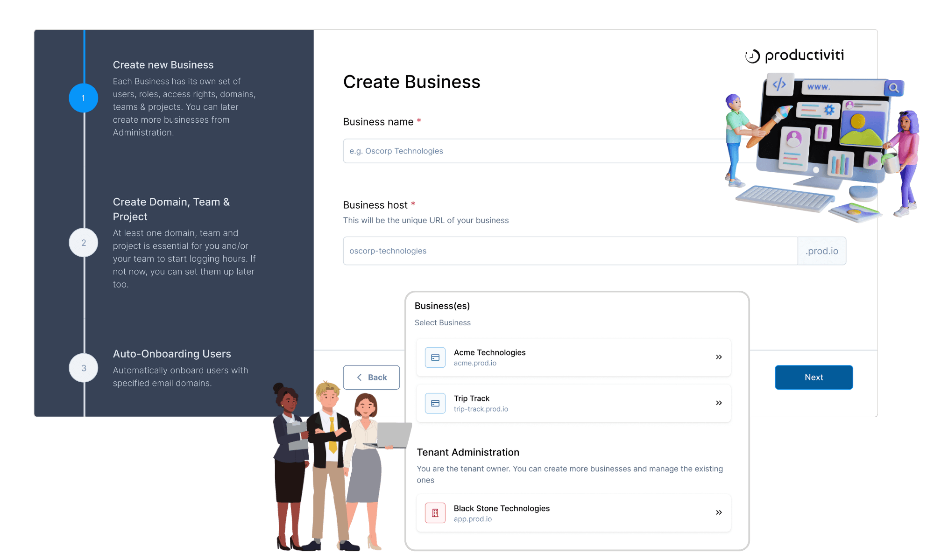The image size is (934, 560).
Task: Click the Back chevron arrow icon
Action: (359, 377)
